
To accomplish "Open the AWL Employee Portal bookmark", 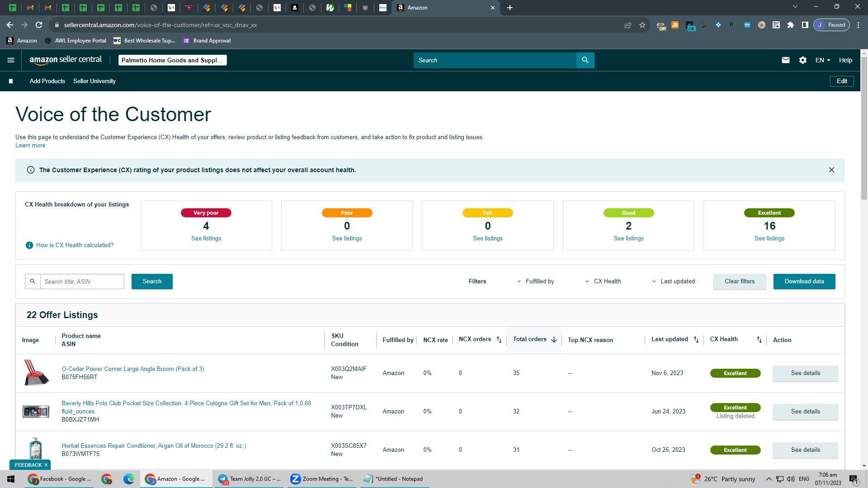I will point(75,41).
